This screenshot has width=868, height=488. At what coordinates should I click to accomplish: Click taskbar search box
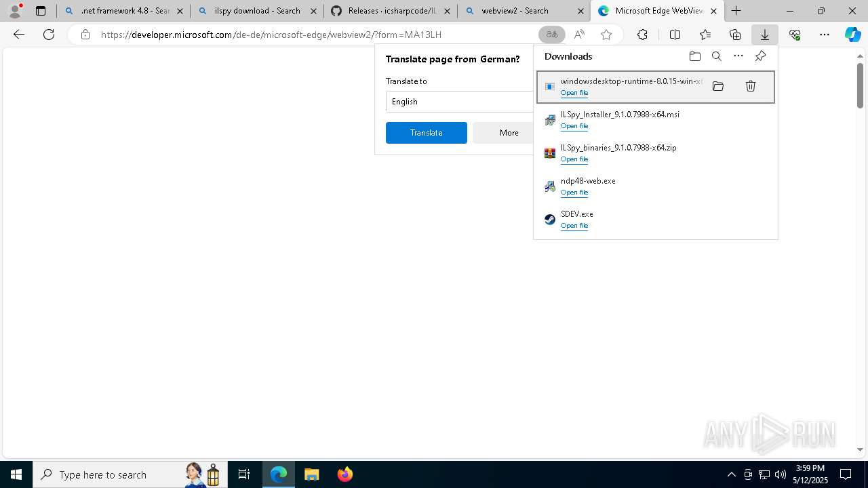[129, 474]
